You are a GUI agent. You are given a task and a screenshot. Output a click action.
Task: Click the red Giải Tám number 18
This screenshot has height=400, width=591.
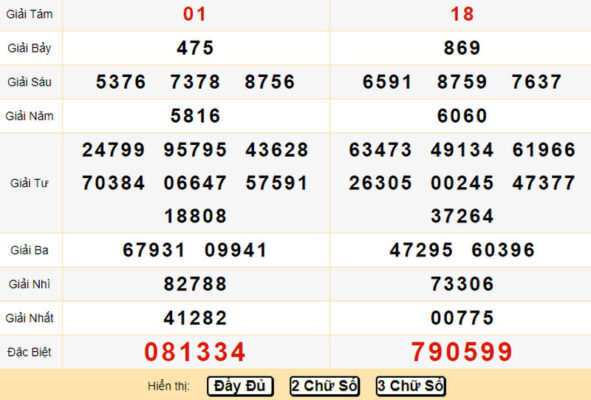point(462,14)
